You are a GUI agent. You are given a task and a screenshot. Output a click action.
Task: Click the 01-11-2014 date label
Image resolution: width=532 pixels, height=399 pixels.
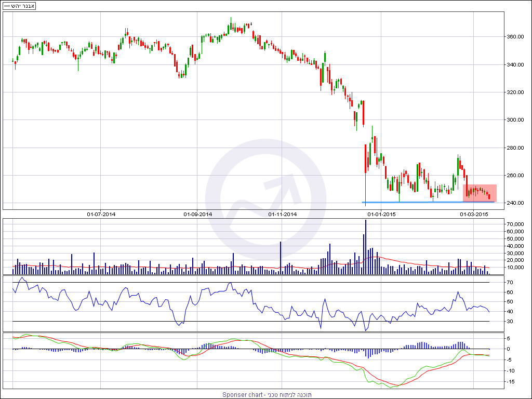tap(282, 215)
